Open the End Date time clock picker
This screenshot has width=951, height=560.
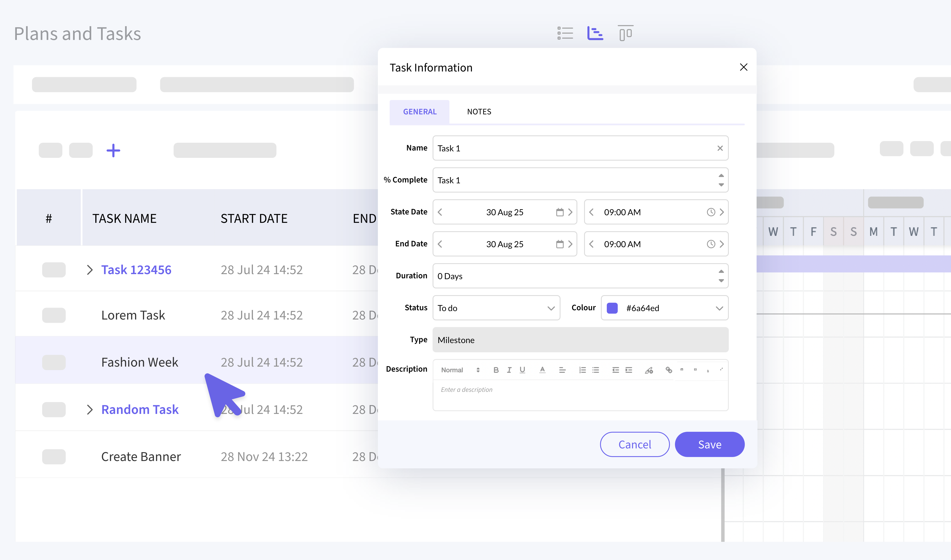[711, 244]
